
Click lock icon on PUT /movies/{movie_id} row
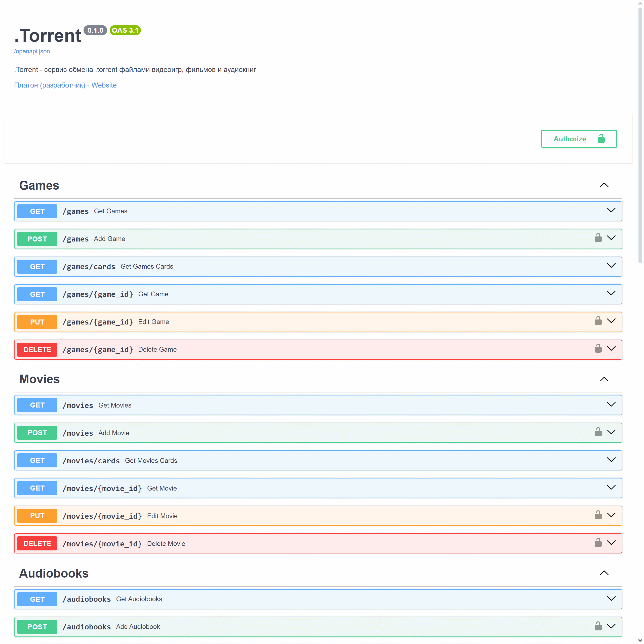[598, 515]
